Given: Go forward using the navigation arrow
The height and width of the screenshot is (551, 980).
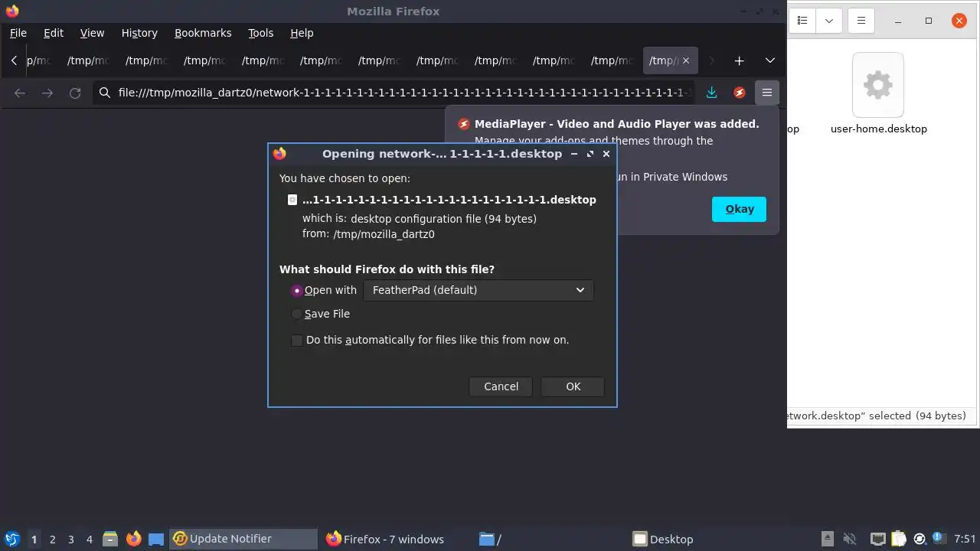Looking at the screenshot, I should pos(47,93).
